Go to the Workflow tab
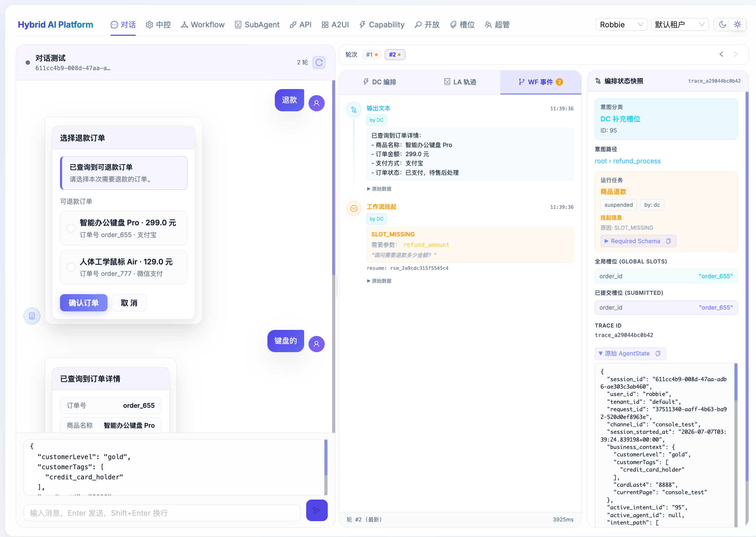The image size is (756, 537). [202, 25]
